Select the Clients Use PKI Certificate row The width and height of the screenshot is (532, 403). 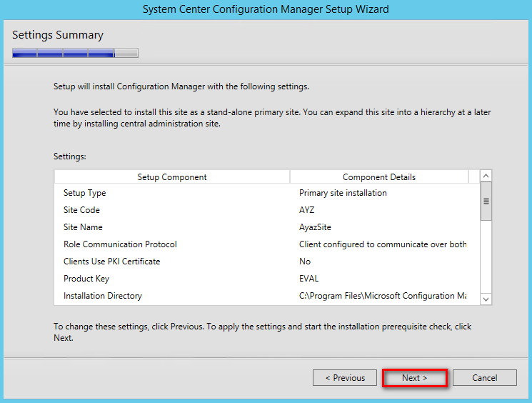pyautogui.click(x=267, y=262)
